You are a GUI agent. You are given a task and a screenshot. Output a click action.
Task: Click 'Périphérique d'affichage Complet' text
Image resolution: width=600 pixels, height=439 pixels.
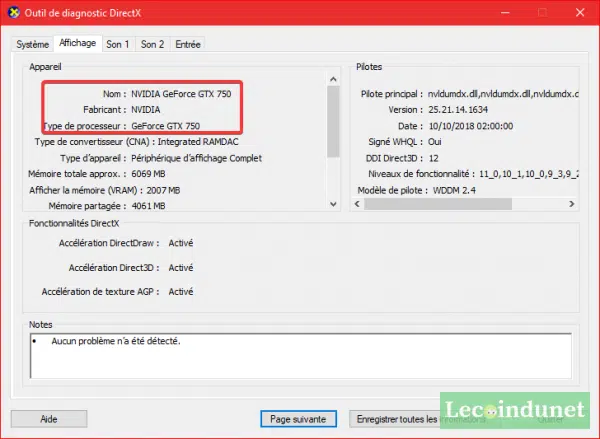coord(197,158)
